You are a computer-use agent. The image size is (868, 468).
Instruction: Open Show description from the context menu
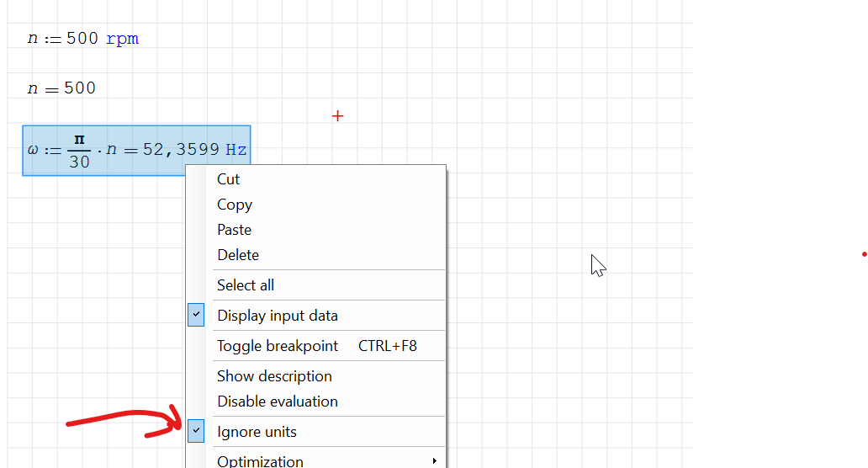(x=274, y=376)
